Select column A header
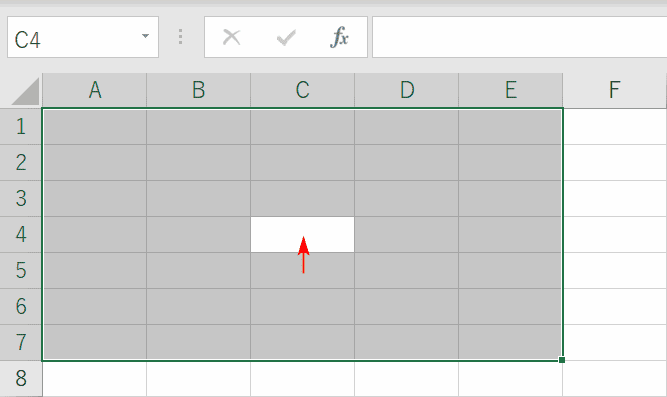The width and height of the screenshot is (667, 397). tap(94, 90)
